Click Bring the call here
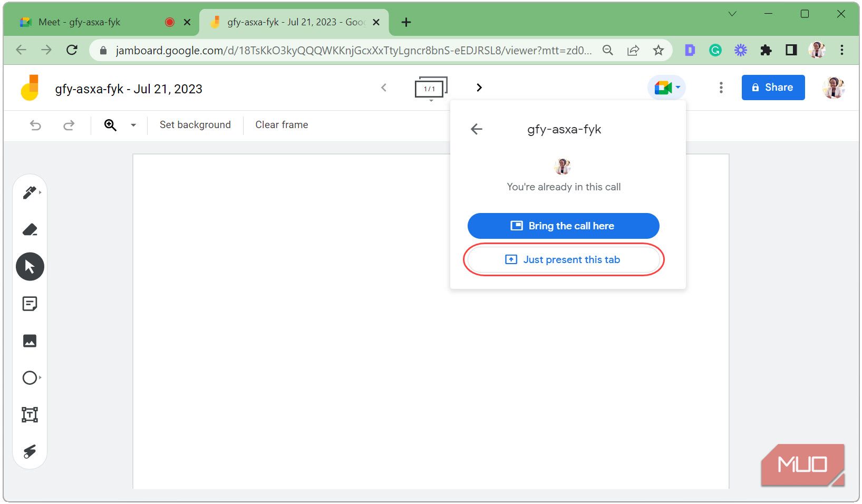862x504 pixels. [x=563, y=226]
